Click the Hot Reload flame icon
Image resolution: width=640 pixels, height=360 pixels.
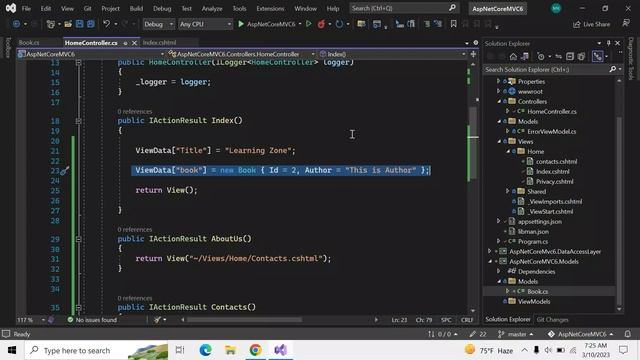tap(321, 24)
